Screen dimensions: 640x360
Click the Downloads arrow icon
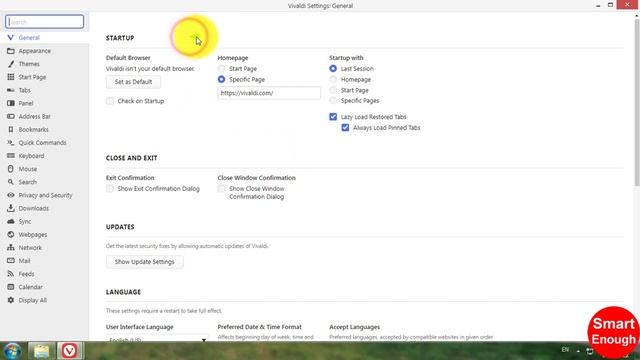(x=11, y=208)
